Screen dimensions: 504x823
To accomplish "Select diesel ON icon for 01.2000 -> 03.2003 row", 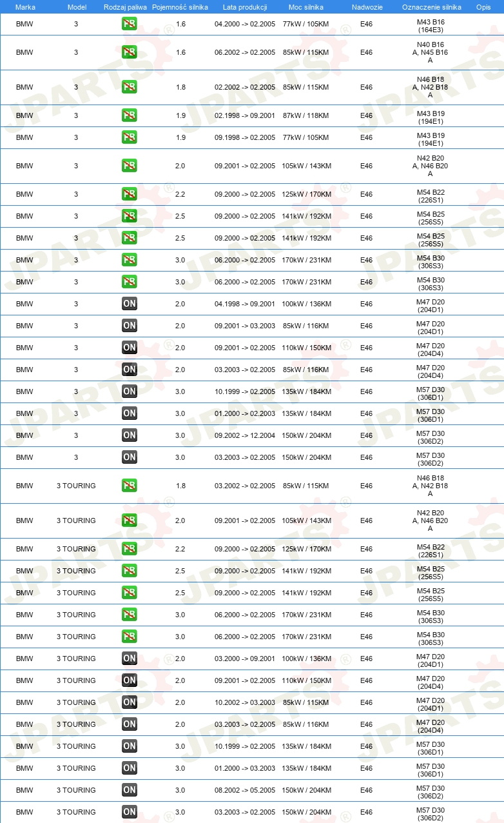I will [130, 768].
